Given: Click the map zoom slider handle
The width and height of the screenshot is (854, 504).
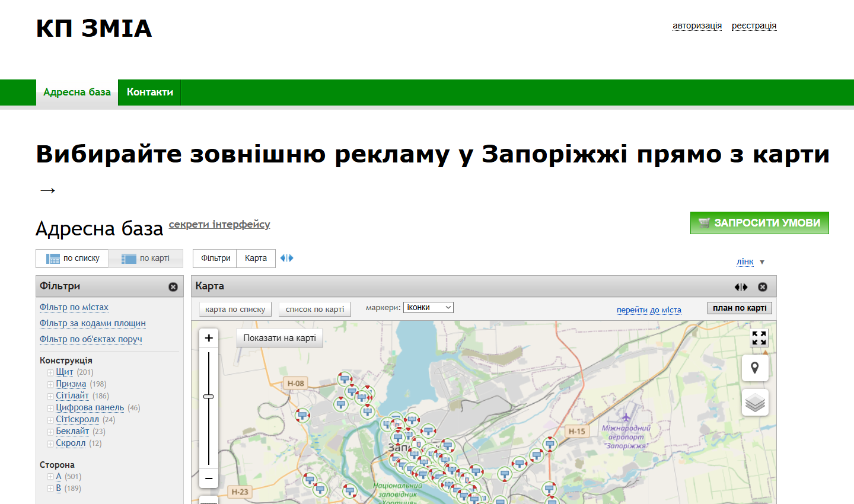Looking at the screenshot, I should (x=209, y=396).
